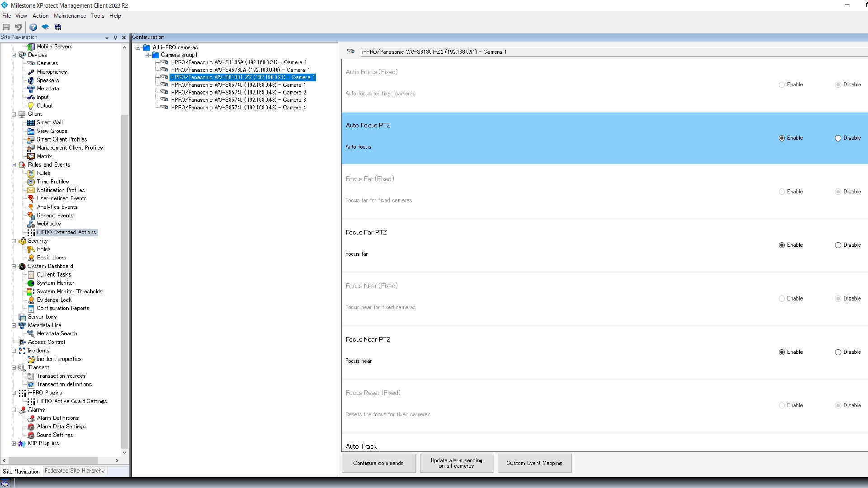Click the Notification Profiles envelope icon
This screenshot has width=868, height=488.
click(31, 190)
